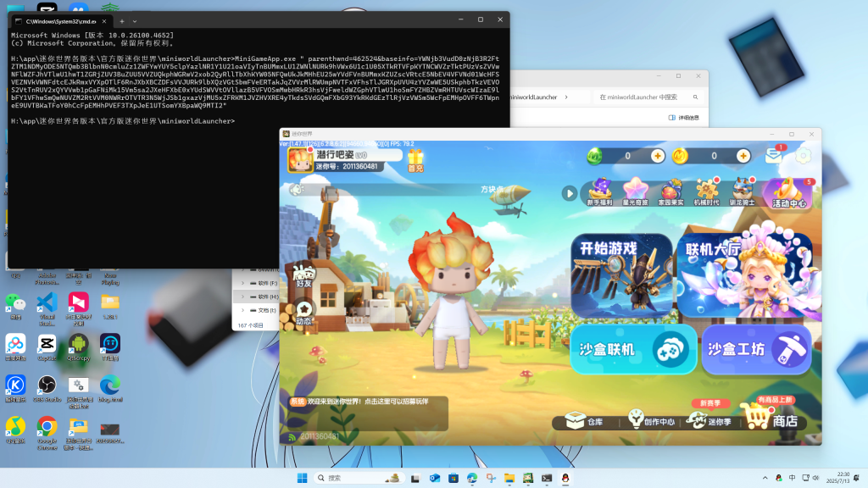
Task: Click the plus button beside gold coins
Action: pyautogui.click(x=743, y=156)
